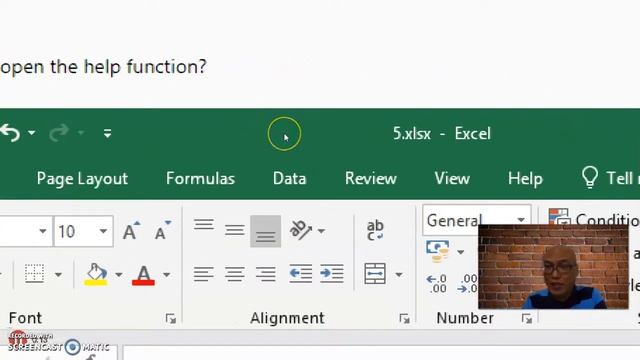Toggle Middle Align

coord(235,231)
